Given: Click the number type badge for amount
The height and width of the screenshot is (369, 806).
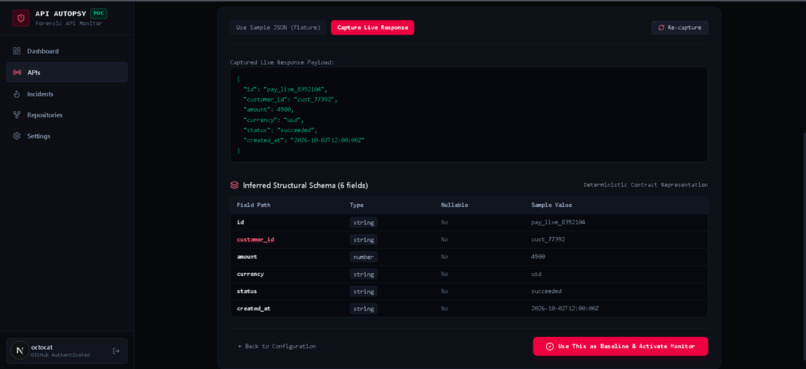Looking at the screenshot, I should click(363, 257).
